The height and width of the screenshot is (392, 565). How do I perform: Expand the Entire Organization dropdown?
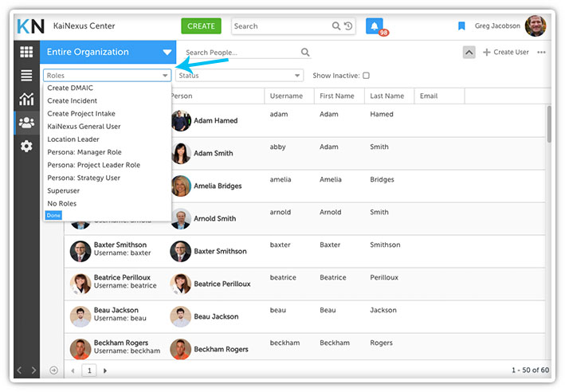(108, 52)
